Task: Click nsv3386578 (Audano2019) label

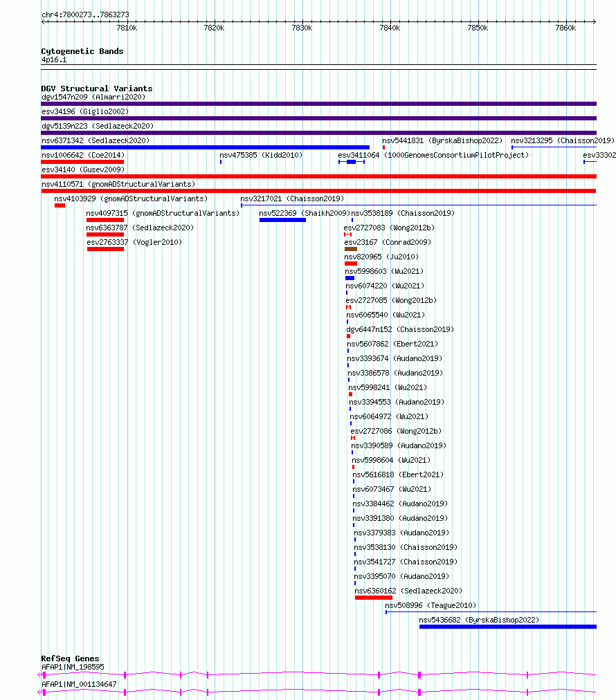Action: [395, 374]
